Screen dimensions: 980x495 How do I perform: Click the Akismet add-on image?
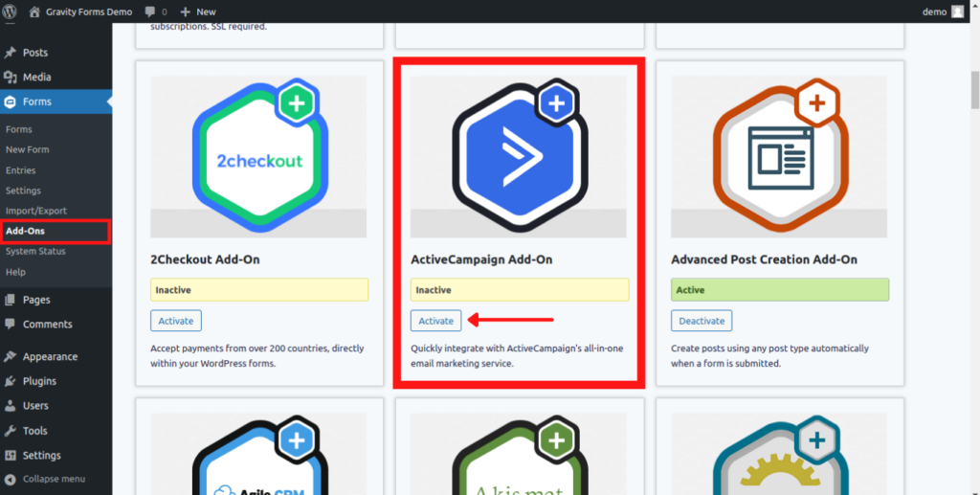pyautogui.click(x=519, y=455)
